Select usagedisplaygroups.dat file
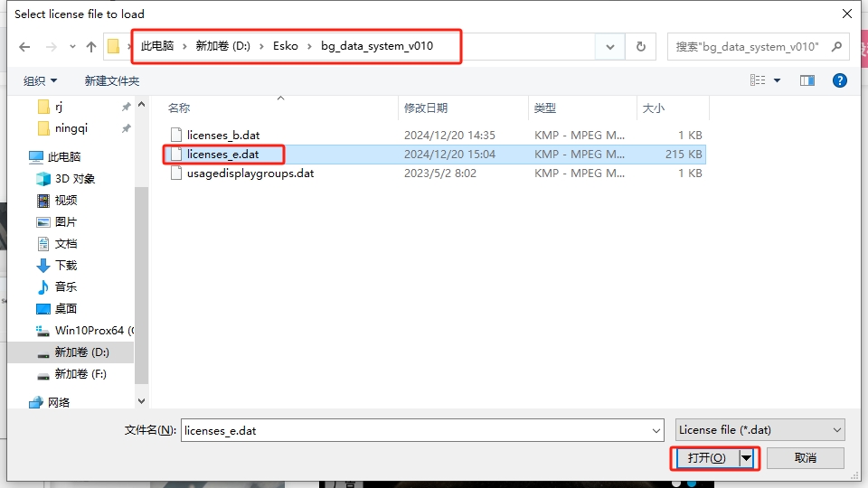This screenshot has width=868, height=488. coord(250,174)
